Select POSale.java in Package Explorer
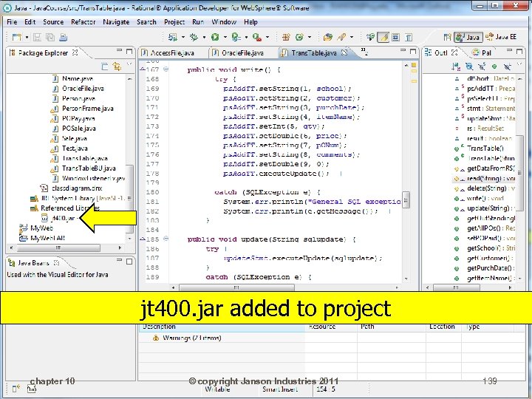The height and width of the screenshot is (399, 532). 75,129
